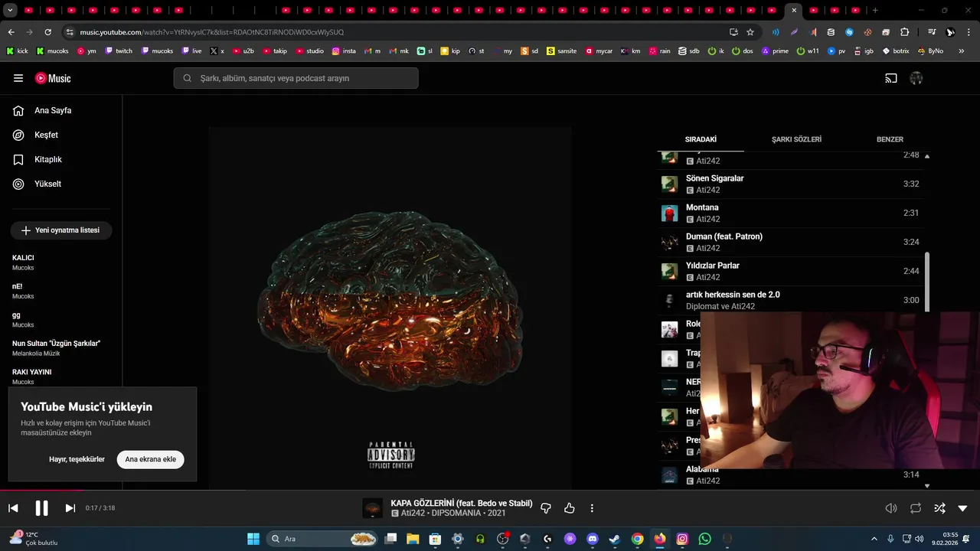Click the YouTube Music logo
The width and height of the screenshot is (980, 551).
53,78
